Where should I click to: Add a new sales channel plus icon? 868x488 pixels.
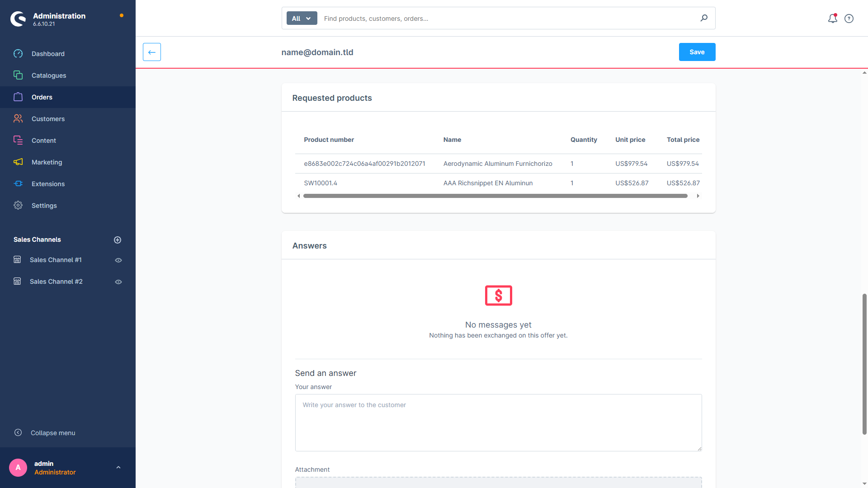click(118, 240)
